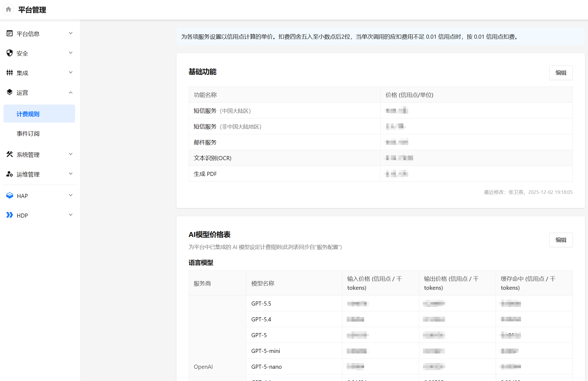Screen dimensions: 588x381
Task: Click the 运营 layers icon
Action: [10, 92]
